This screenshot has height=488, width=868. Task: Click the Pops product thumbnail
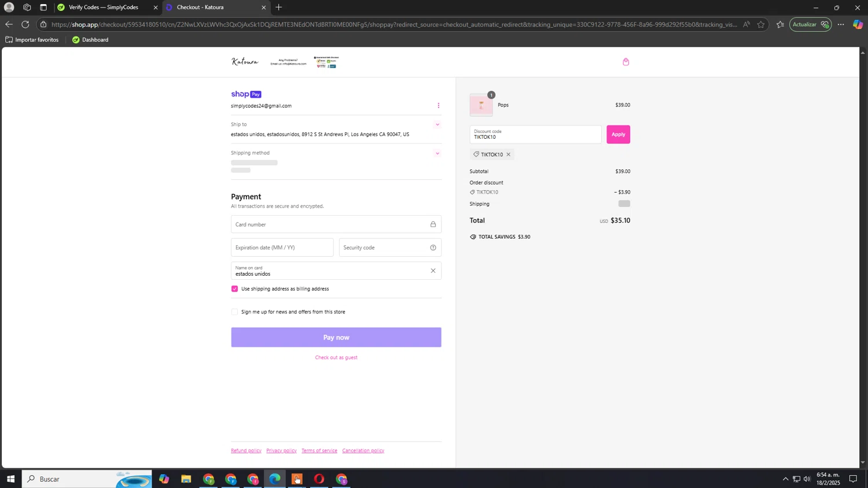click(x=481, y=105)
